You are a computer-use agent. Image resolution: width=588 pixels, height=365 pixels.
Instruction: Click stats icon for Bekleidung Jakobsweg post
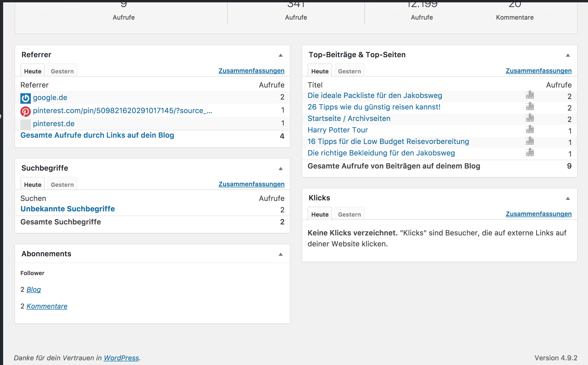530,153
